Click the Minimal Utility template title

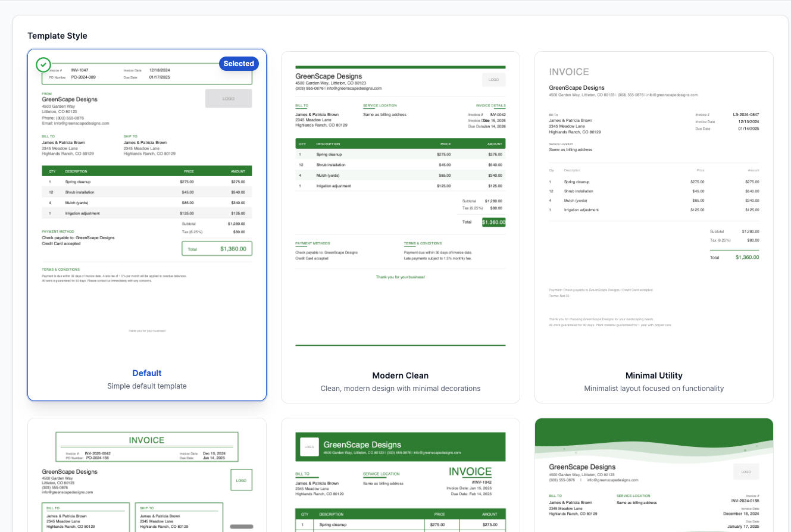tap(654, 375)
